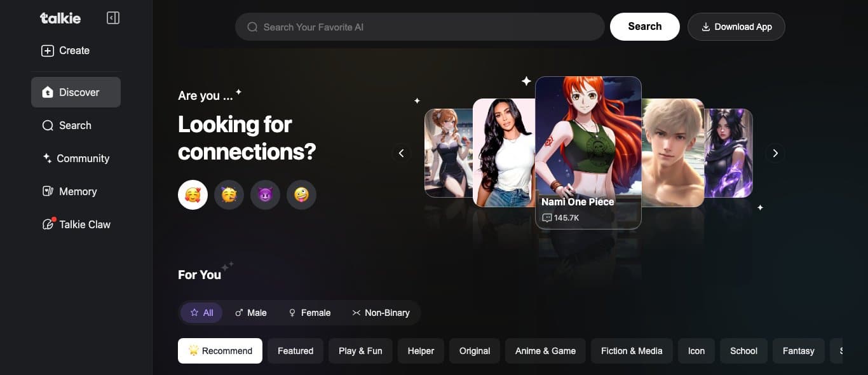
Task: Switch to the Helper tab
Action: coord(421,351)
